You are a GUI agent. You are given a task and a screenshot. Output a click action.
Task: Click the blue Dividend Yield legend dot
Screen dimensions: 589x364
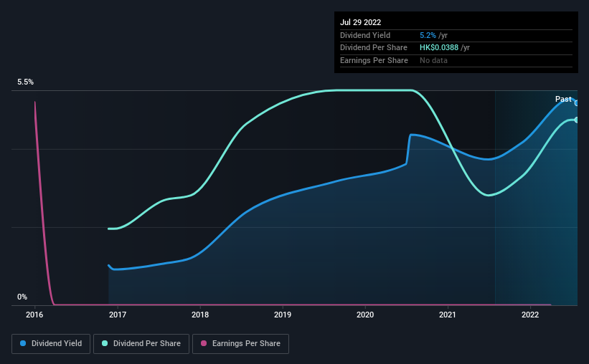point(23,343)
